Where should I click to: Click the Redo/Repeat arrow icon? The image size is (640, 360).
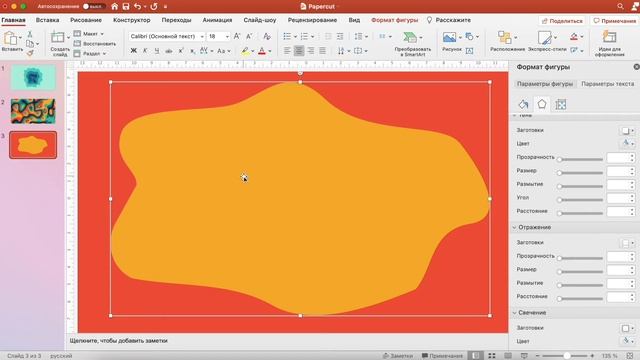(154, 7)
